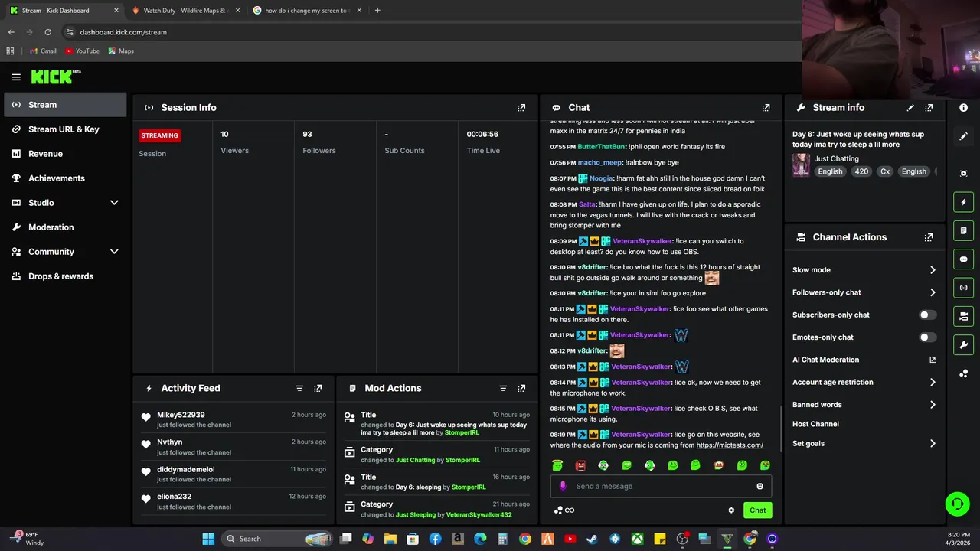Toggle the Chat bubble widget icon
Image resolution: width=980 pixels, height=551 pixels.
tap(963, 259)
